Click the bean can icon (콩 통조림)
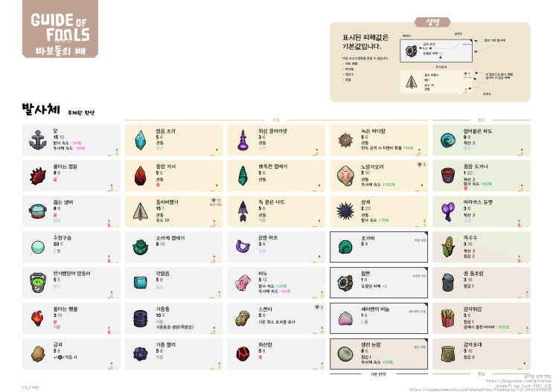Viewport: 553px width, 392px height. [x=448, y=283]
